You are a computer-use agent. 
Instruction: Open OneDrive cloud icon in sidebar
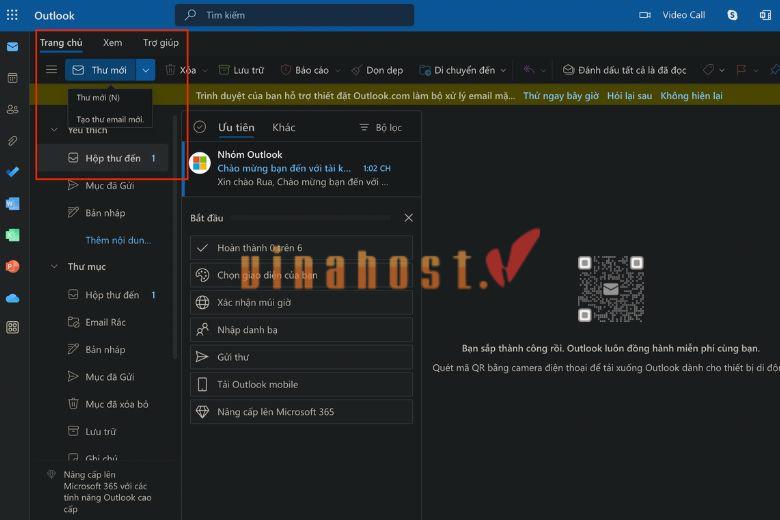pyautogui.click(x=12, y=298)
